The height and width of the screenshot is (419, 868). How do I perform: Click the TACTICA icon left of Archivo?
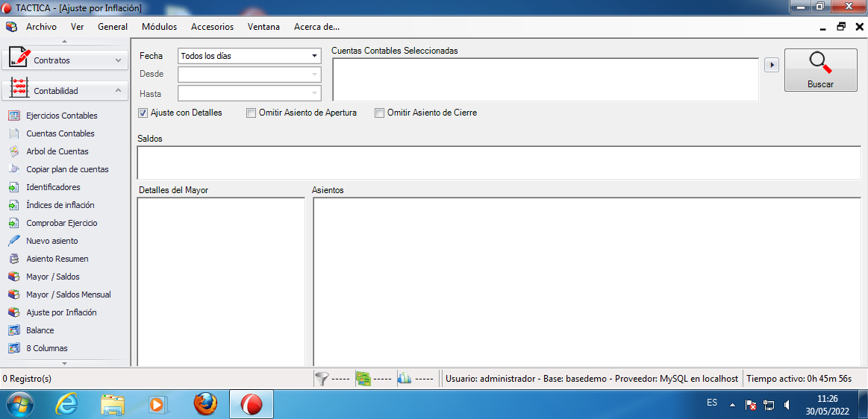pos(12,27)
